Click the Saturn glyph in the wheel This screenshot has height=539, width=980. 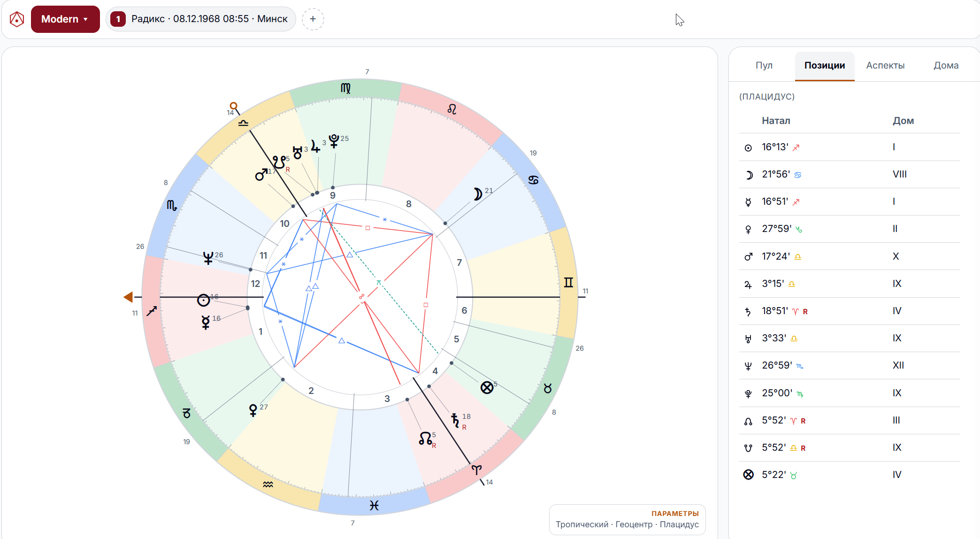coord(455,420)
